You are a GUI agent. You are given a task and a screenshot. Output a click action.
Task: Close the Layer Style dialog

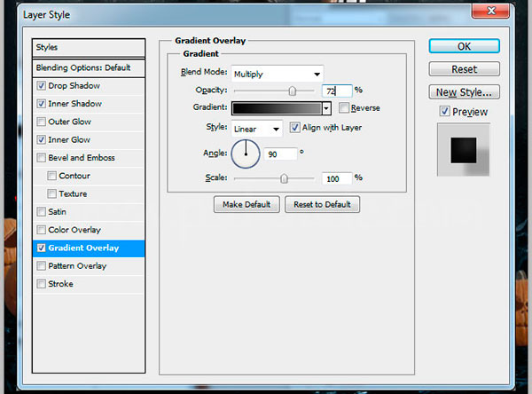click(x=490, y=11)
